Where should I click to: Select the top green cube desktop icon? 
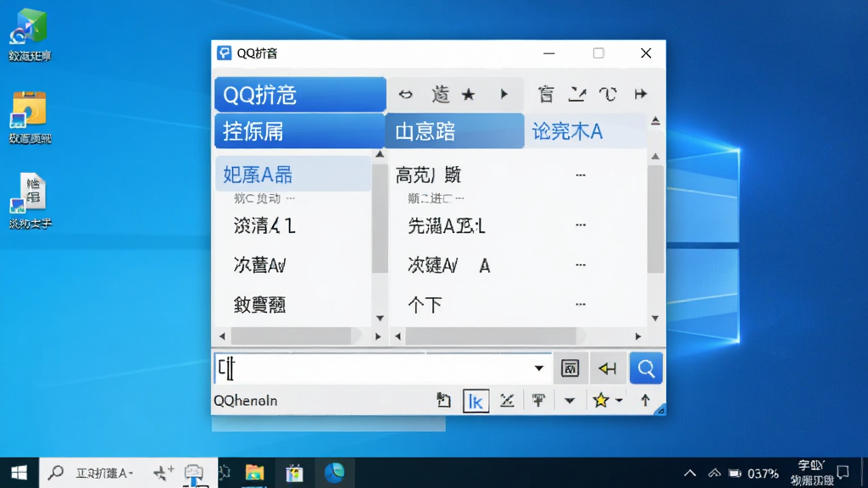(30, 35)
